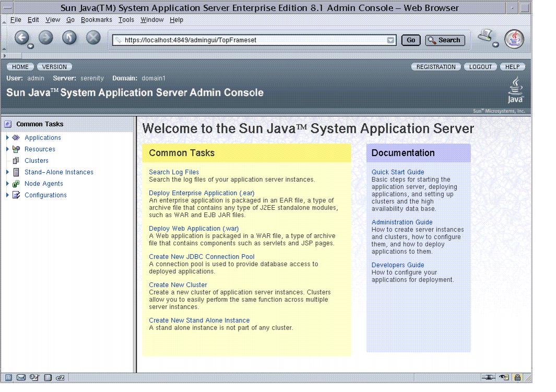
Task: Click the Java throbber logo in the toolbar
Action: pyautogui.click(x=514, y=39)
